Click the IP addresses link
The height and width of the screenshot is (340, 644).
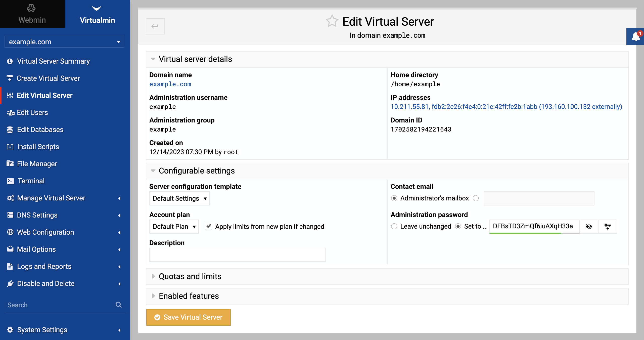tap(506, 107)
